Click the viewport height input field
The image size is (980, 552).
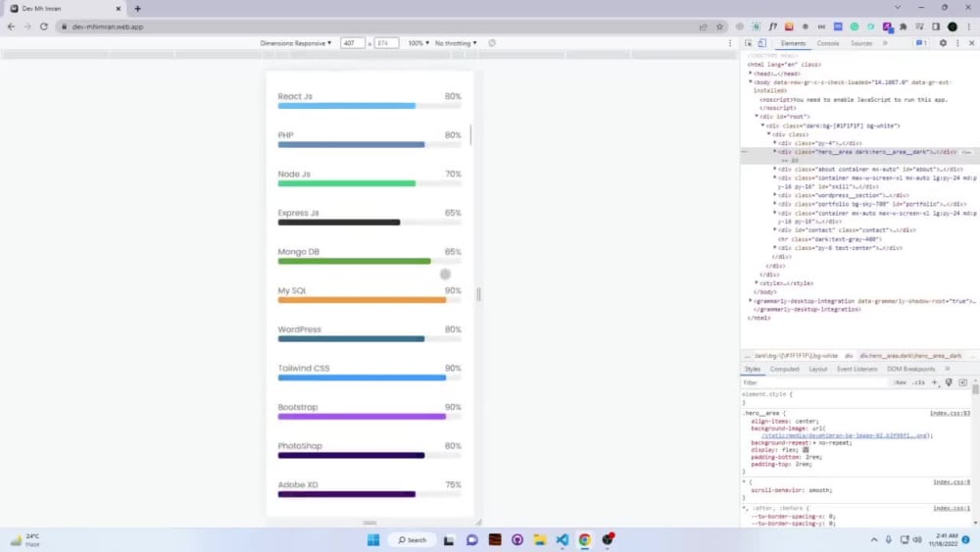386,43
